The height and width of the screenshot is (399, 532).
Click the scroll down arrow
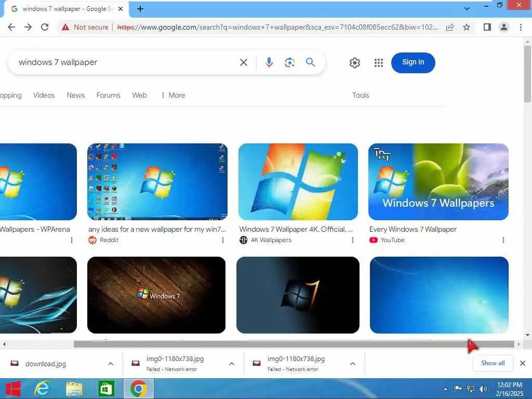(527, 335)
